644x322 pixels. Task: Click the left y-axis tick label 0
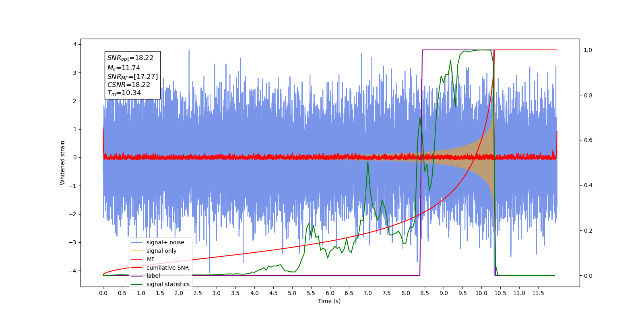click(x=75, y=157)
